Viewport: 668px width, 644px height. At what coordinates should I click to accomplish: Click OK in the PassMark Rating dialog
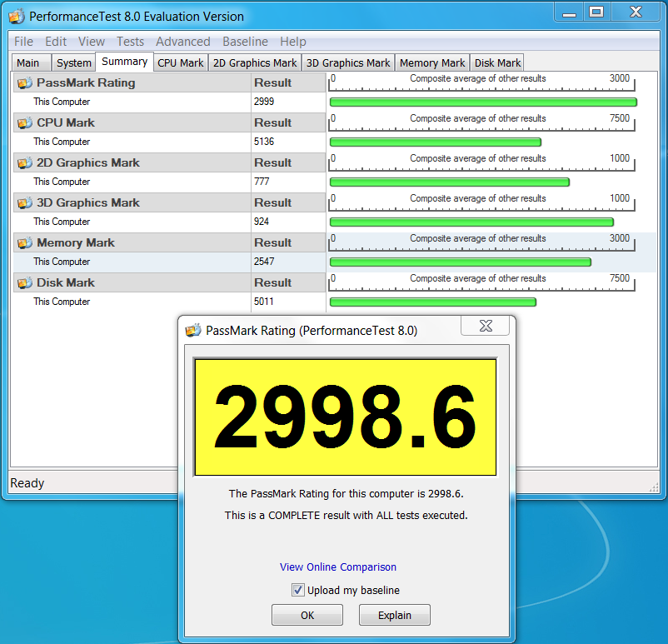(x=307, y=615)
